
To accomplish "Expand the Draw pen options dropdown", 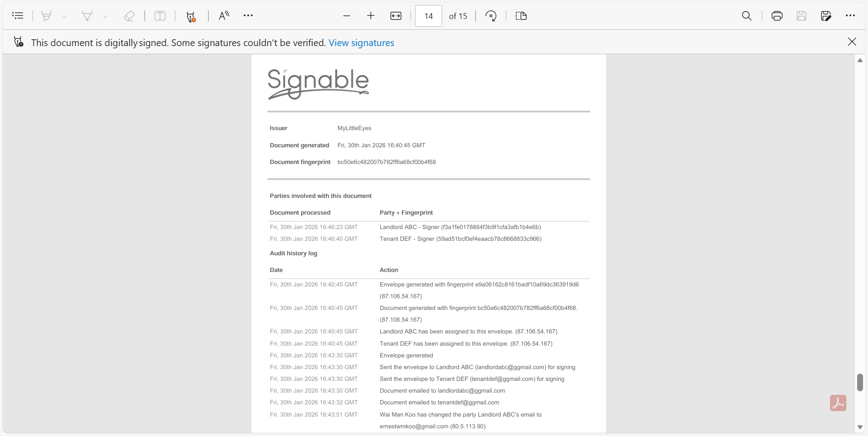I will point(105,17).
